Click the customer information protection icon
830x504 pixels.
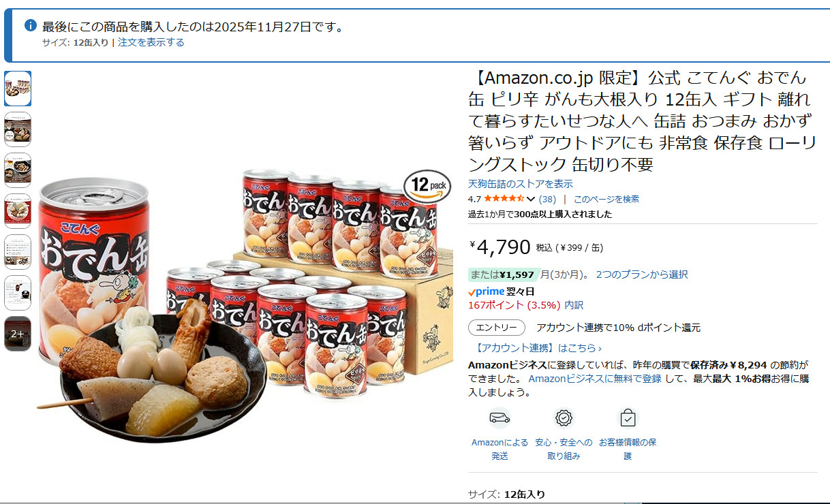628,418
